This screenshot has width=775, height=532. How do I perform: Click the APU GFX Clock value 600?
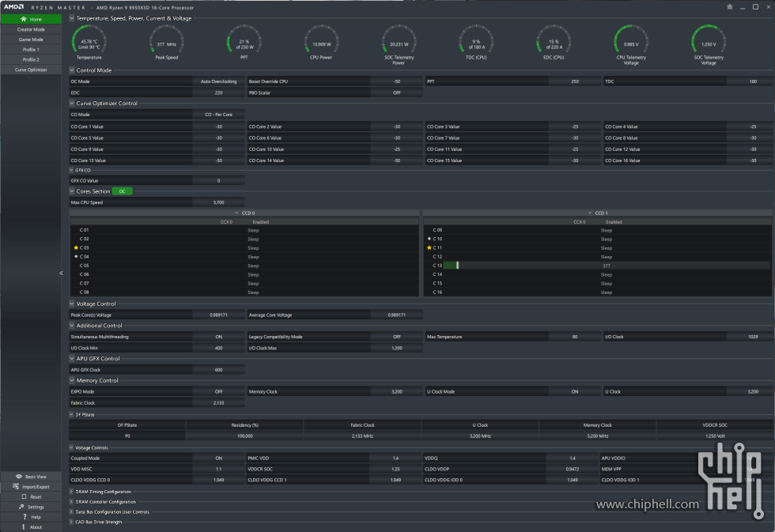point(218,370)
